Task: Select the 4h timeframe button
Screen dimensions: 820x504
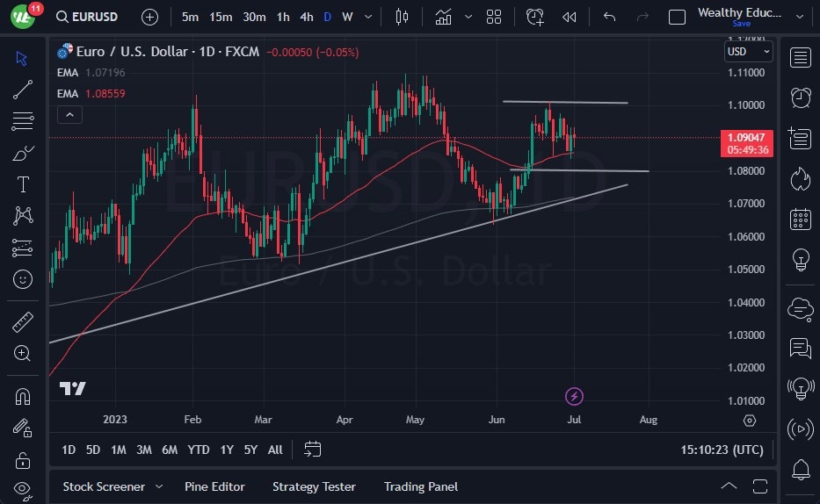Action: click(306, 17)
